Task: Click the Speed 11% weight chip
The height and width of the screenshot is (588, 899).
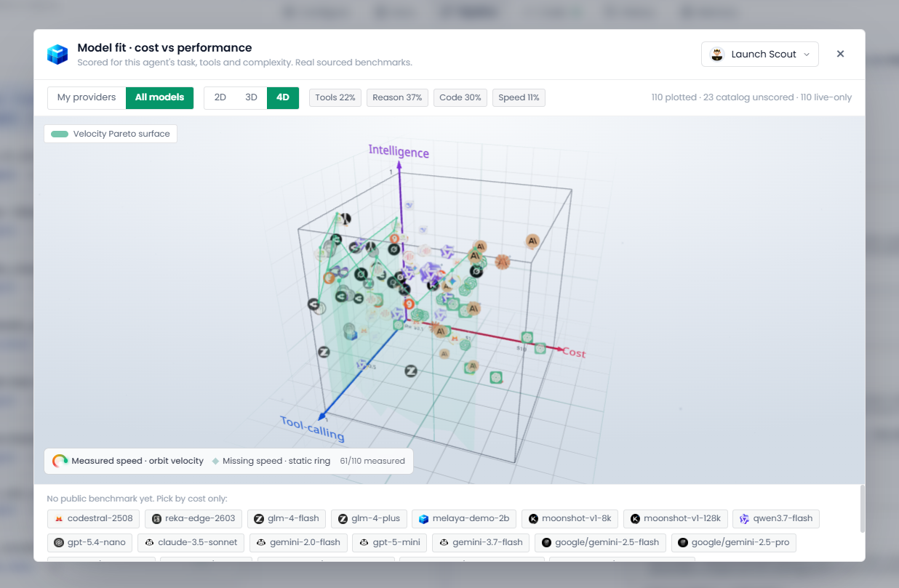Action: tap(519, 97)
